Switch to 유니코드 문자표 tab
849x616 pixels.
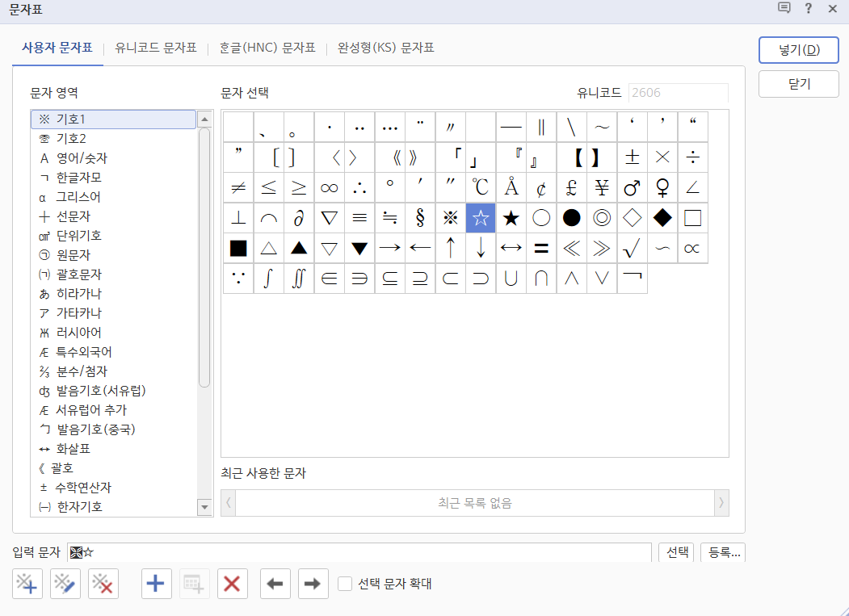[x=156, y=48]
